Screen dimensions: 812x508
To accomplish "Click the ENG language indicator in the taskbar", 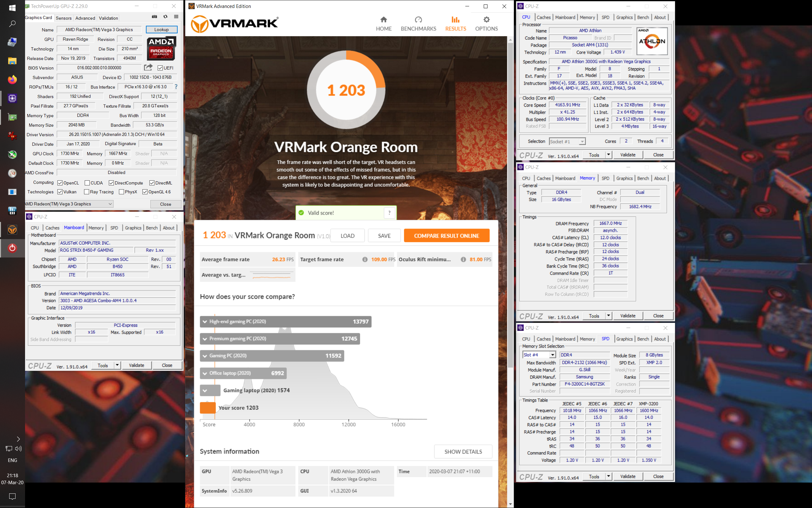I will coord(12,460).
